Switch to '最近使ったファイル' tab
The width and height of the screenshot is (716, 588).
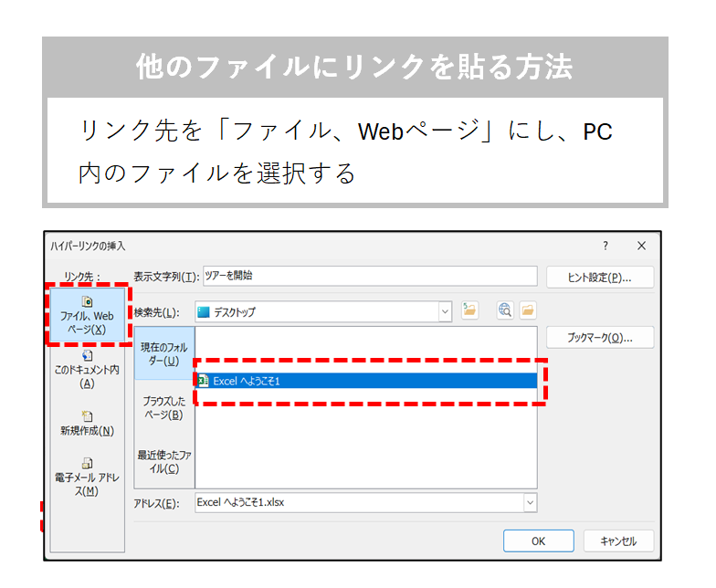[x=164, y=461]
